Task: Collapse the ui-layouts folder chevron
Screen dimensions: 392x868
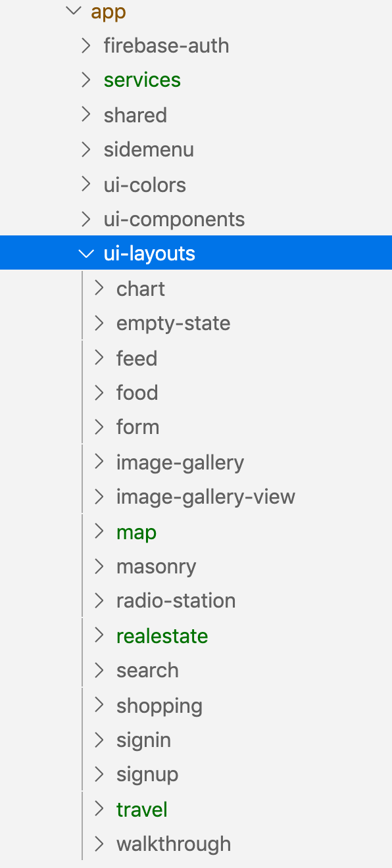Action: 86,254
